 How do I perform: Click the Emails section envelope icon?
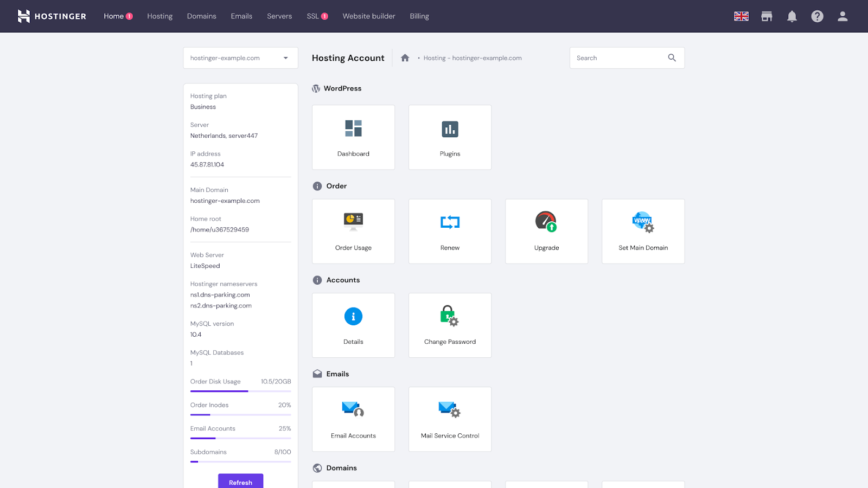click(317, 374)
